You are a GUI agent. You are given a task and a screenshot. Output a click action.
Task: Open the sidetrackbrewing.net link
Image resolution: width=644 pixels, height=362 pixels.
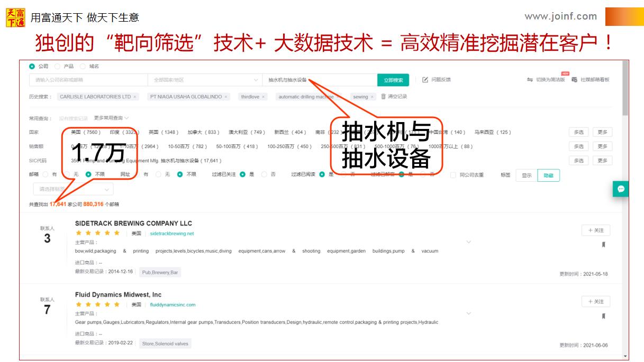pyautogui.click(x=172, y=234)
